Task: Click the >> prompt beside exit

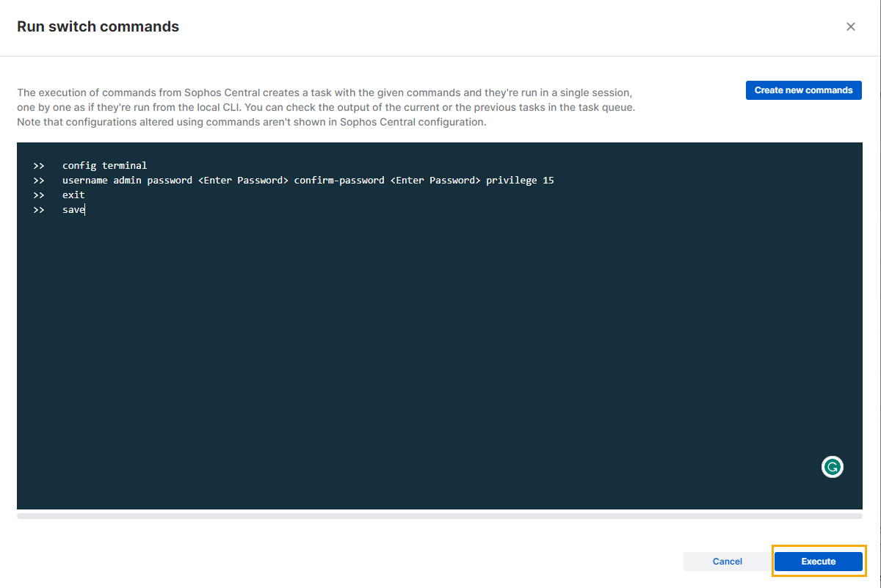Action: coord(39,195)
